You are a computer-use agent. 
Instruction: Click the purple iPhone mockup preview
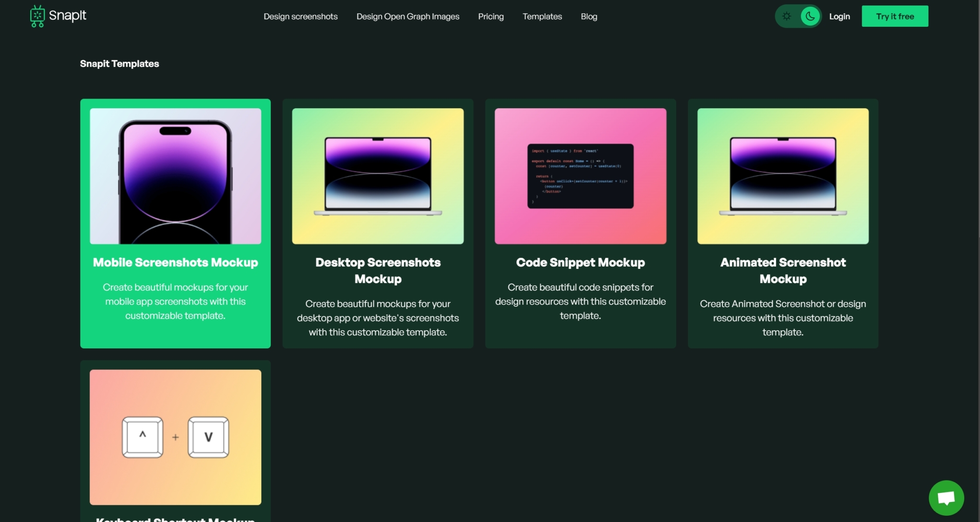175,176
